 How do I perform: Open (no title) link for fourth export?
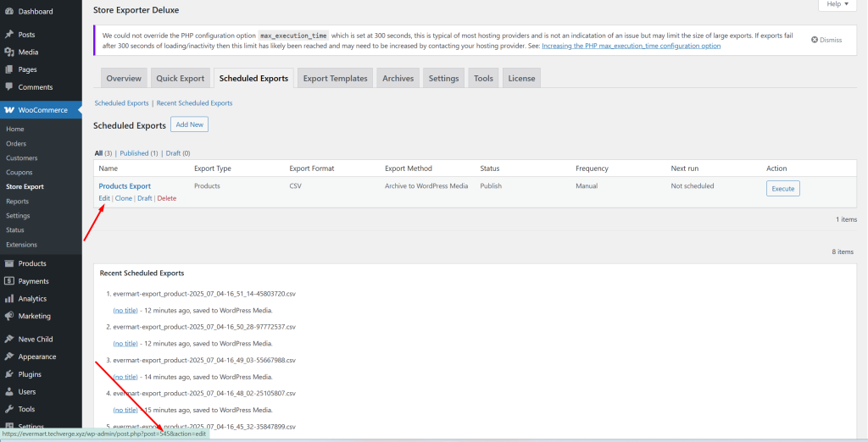click(x=125, y=410)
